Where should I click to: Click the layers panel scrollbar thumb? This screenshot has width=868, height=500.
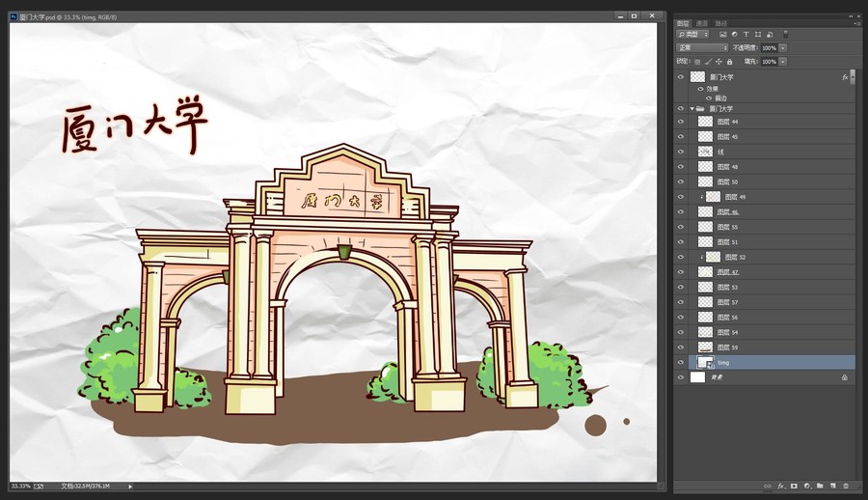pyautogui.click(x=854, y=77)
